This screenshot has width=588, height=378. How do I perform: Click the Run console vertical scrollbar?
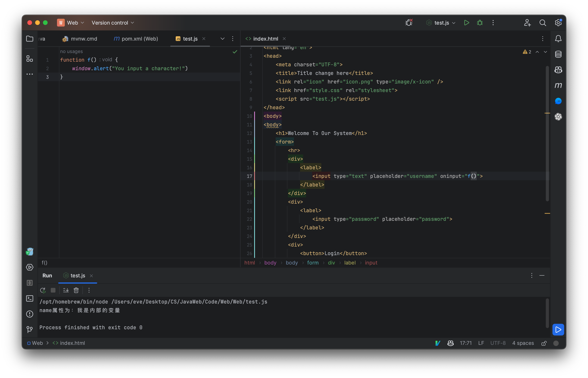[547, 313]
